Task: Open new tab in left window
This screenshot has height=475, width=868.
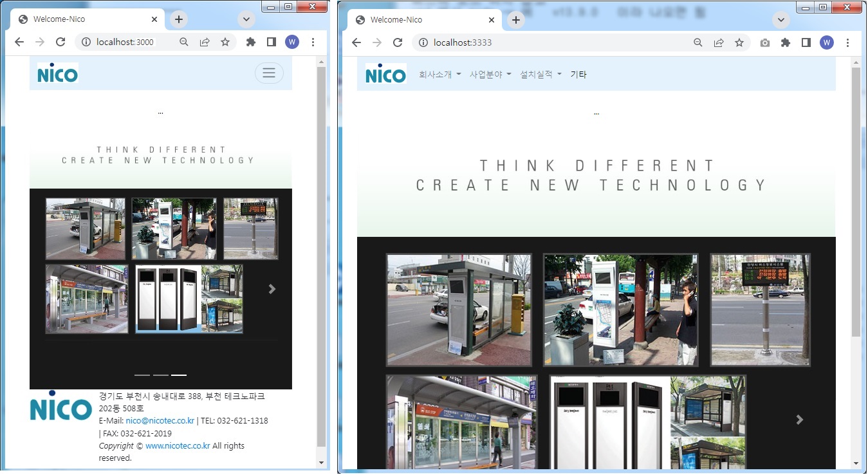Action: click(x=179, y=19)
